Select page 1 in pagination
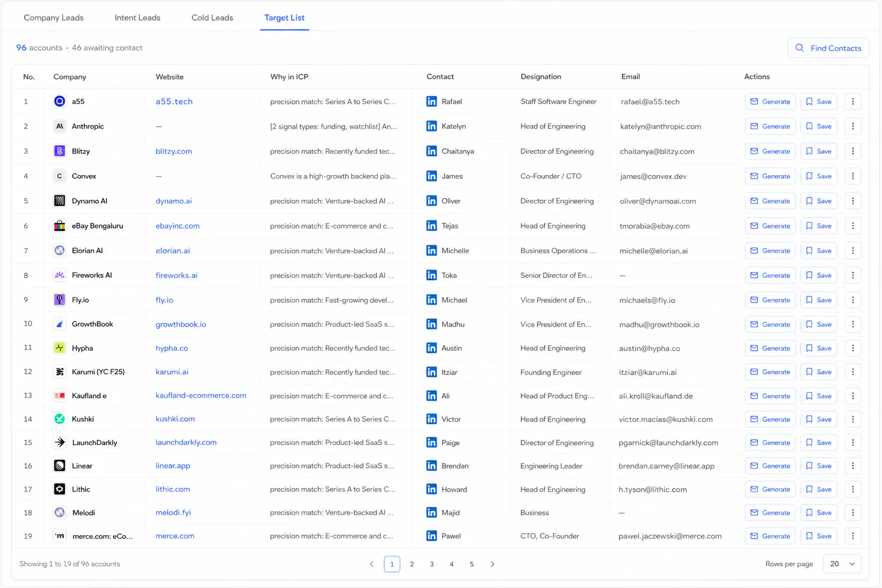Screen dimensions: 882x588 tap(392, 564)
